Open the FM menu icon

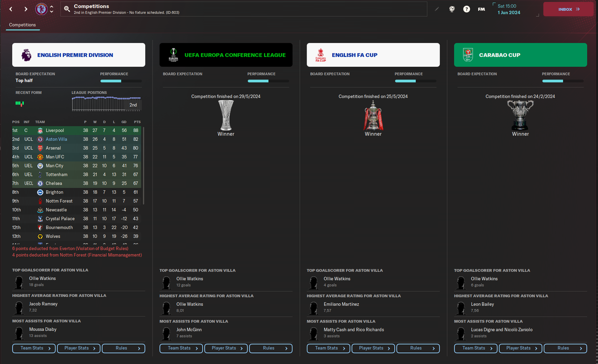coord(481,9)
